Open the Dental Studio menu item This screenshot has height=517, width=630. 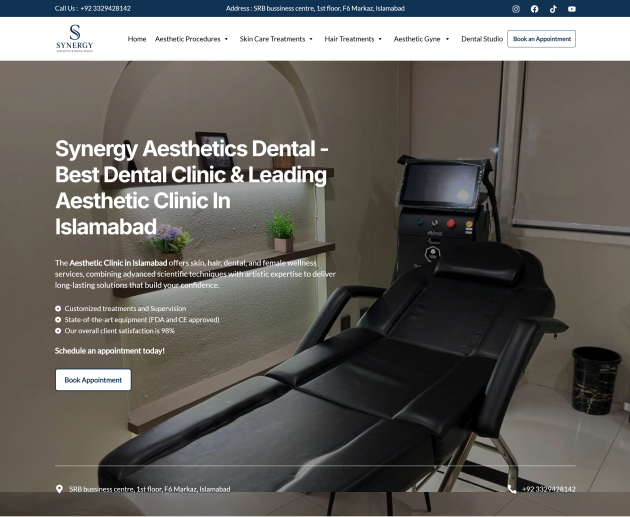point(482,39)
